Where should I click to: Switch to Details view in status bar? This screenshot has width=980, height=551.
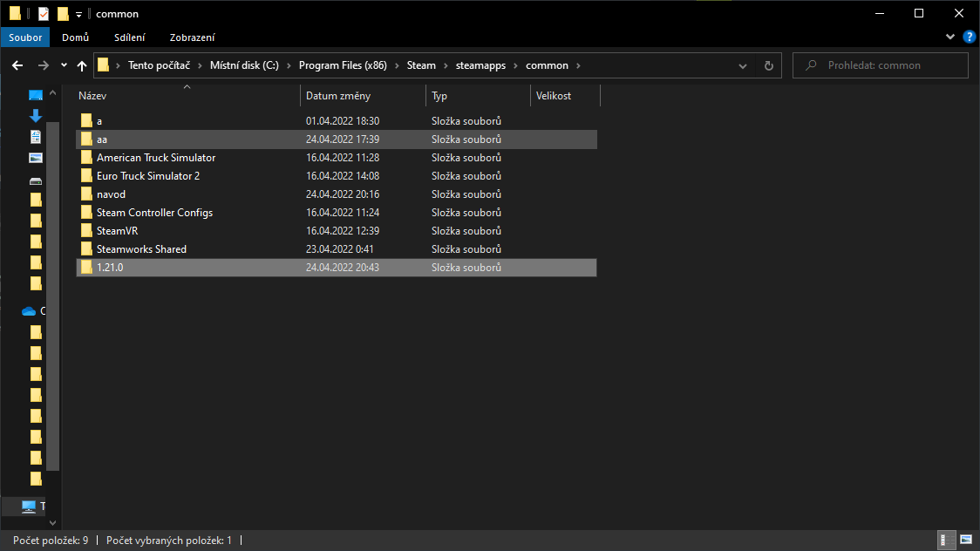pyautogui.click(x=947, y=540)
